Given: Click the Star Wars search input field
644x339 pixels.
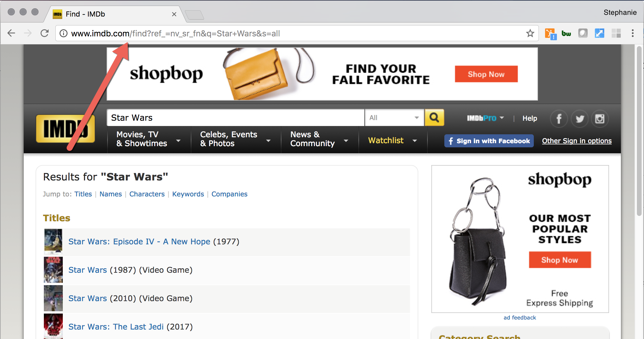Looking at the screenshot, I should point(236,118).
